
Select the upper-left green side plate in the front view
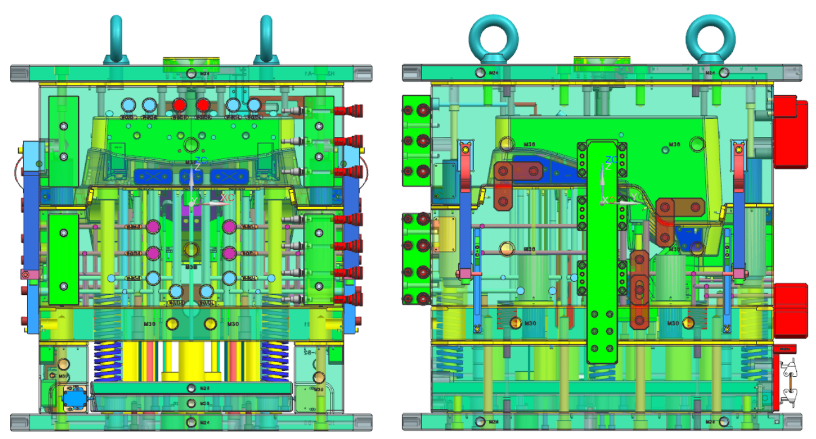(x=63, y=141)
